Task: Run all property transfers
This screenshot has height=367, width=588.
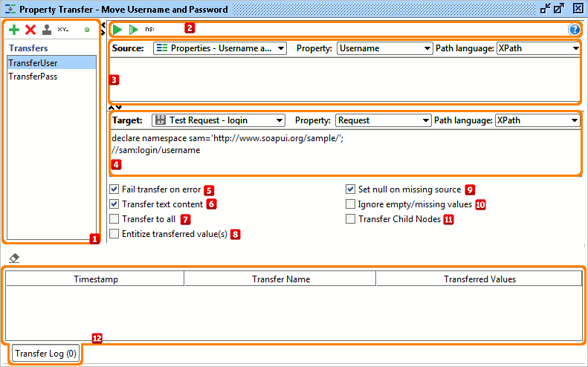Action: (x=134, y=30)
